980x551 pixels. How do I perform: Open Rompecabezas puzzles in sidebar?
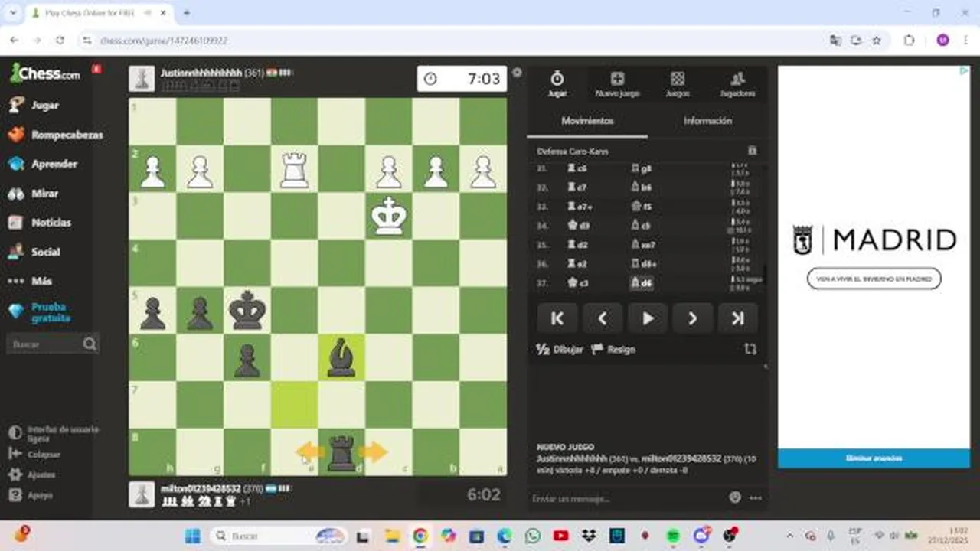[x=55, y=135]
